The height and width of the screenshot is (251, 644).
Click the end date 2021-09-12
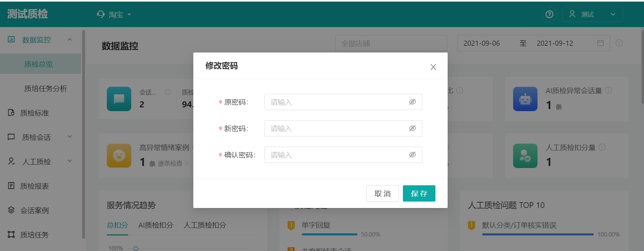coord(555,43)
